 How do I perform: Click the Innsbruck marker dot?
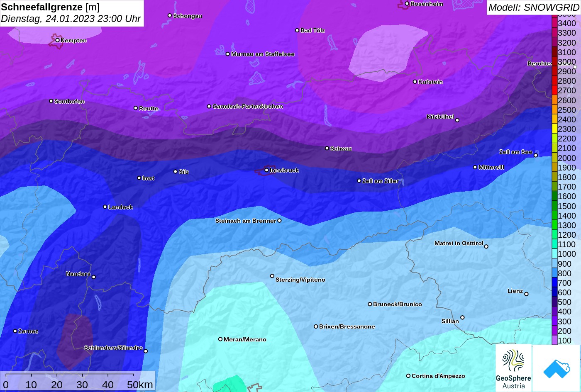coord(266,170)
